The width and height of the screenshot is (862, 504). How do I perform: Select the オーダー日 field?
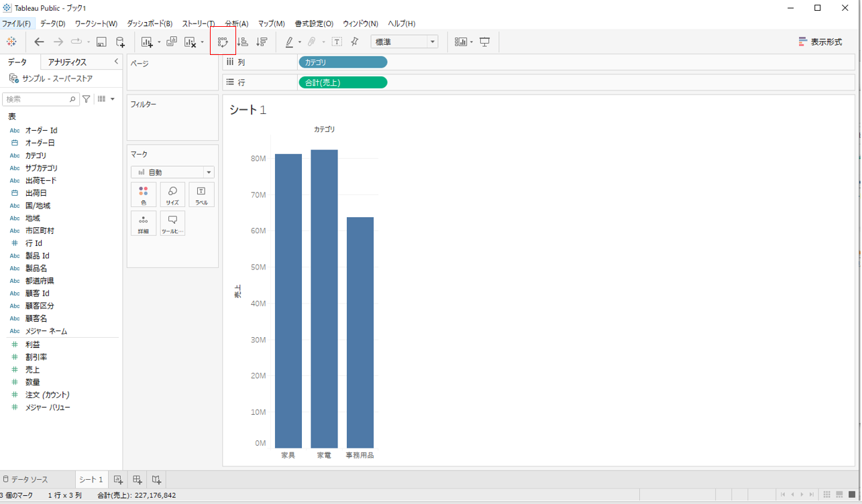40,143
